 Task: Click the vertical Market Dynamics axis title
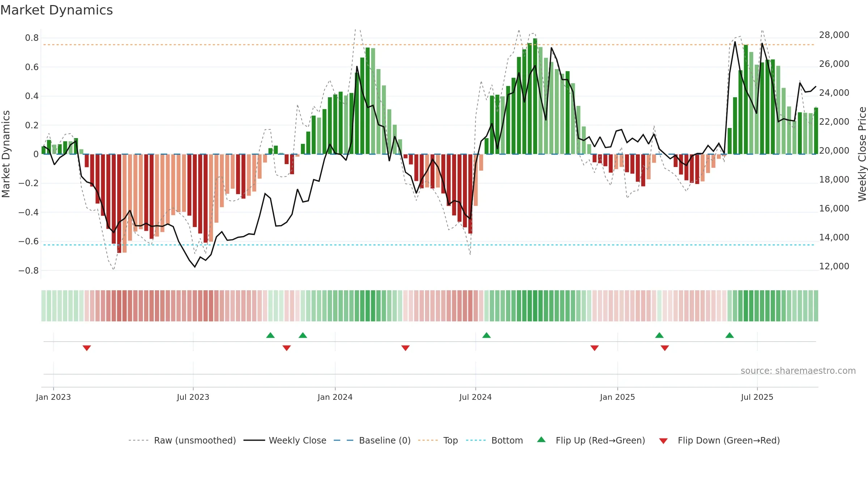tap(6, 154)
